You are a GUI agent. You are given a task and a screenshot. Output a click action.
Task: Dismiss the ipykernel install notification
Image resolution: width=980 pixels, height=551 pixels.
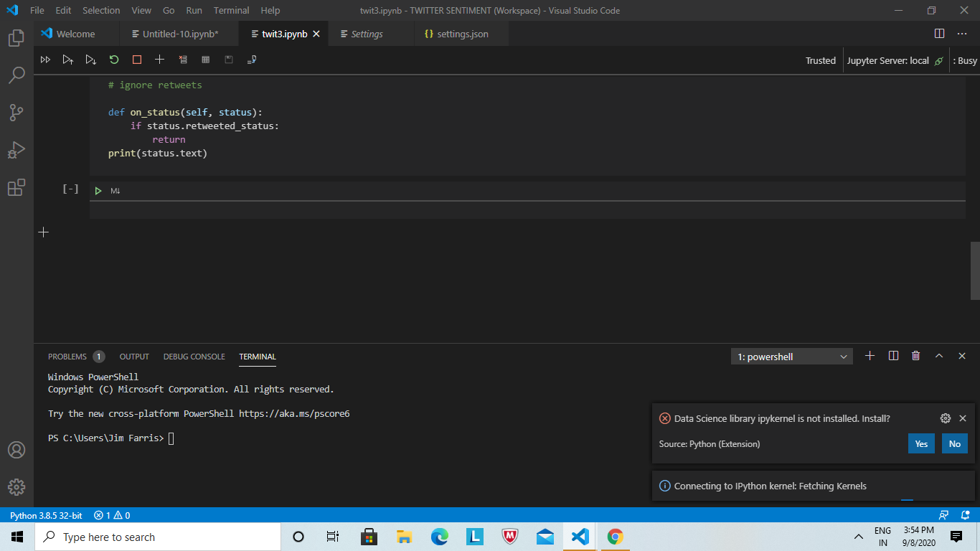pyautogui.click(x=963, y=418)
